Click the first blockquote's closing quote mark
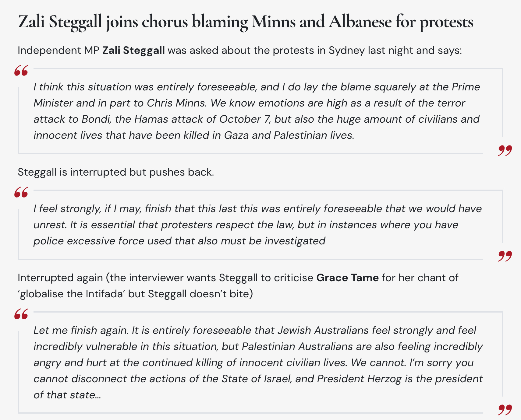Viewport: 521px width, 420px height. [x=505, y=150]
